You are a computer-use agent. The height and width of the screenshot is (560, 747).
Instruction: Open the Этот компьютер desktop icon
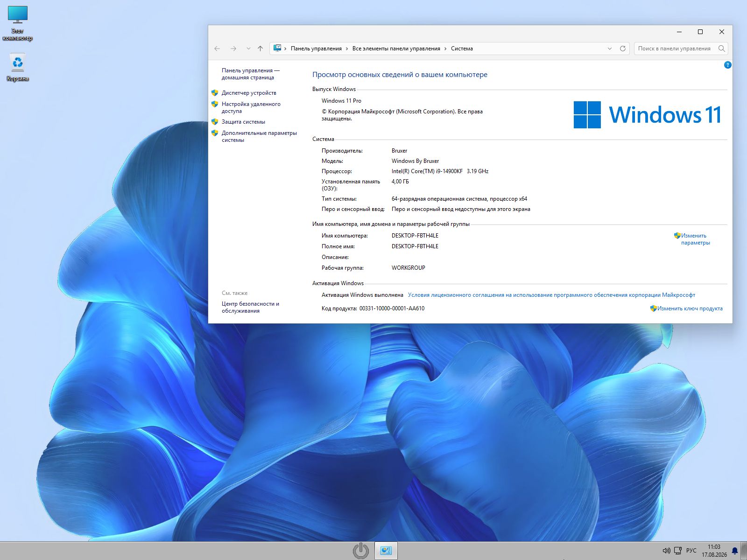(x=18, y=23)
